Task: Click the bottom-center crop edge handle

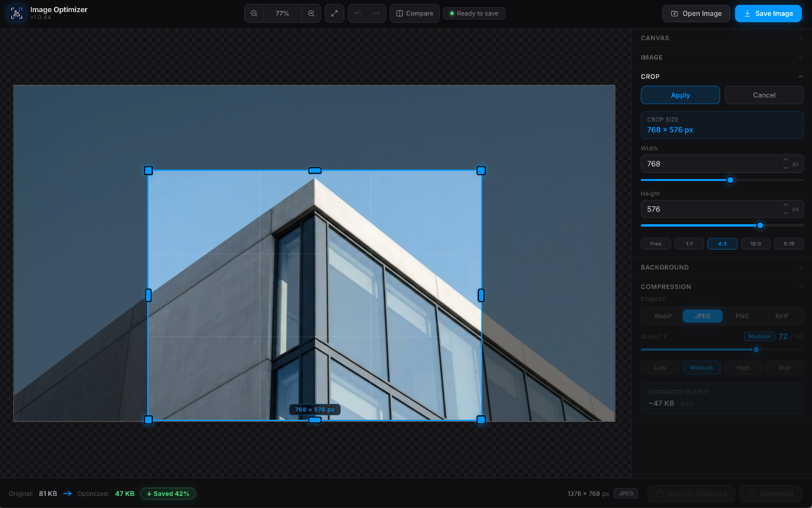Action: (x=315, y=420)
